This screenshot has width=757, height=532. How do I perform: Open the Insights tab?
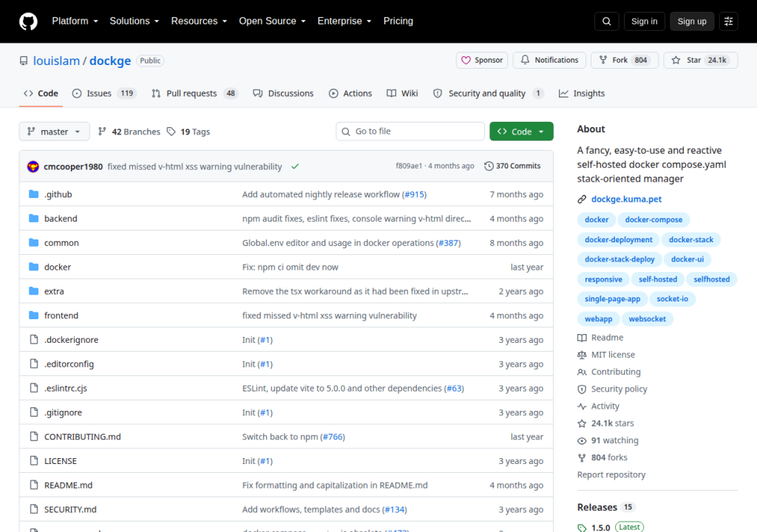tap(581, 93)
